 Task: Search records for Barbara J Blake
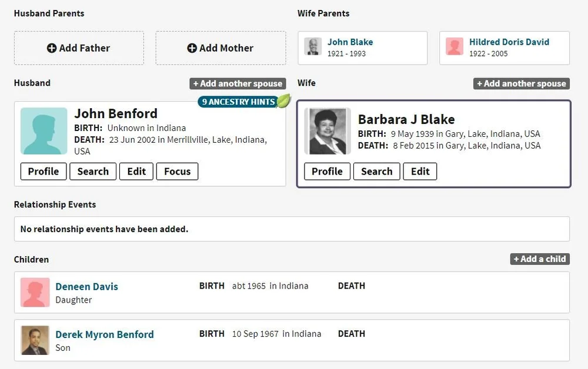(376, 172)
